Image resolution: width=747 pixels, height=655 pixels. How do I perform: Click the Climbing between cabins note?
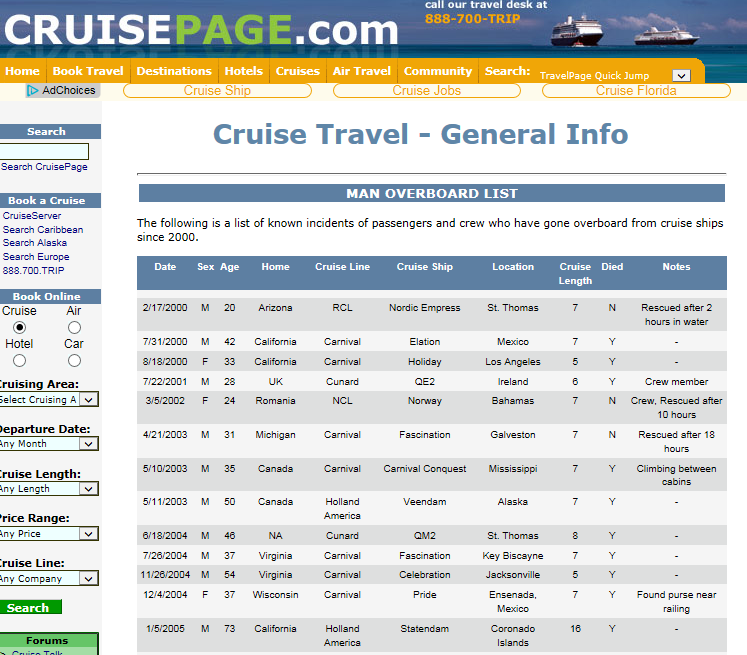(x=676, y=475)
